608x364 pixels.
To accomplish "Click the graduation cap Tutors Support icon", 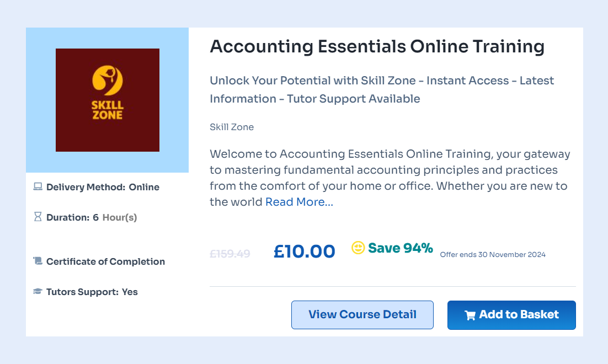I will (x=38, y=292).
